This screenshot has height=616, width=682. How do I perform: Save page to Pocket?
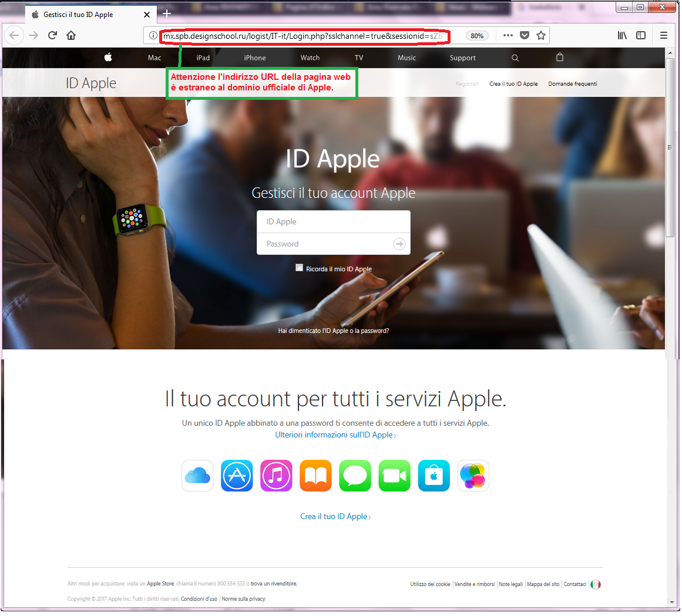(x=525, y=36)
